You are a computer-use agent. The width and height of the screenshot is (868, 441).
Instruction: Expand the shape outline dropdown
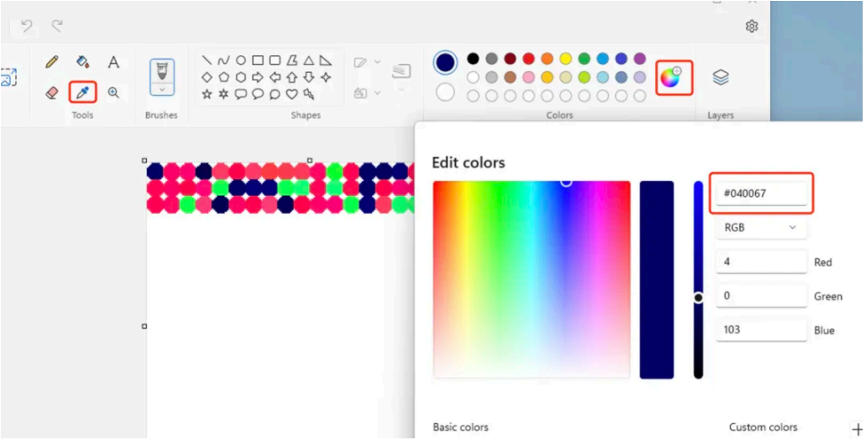tap(377, 61)
